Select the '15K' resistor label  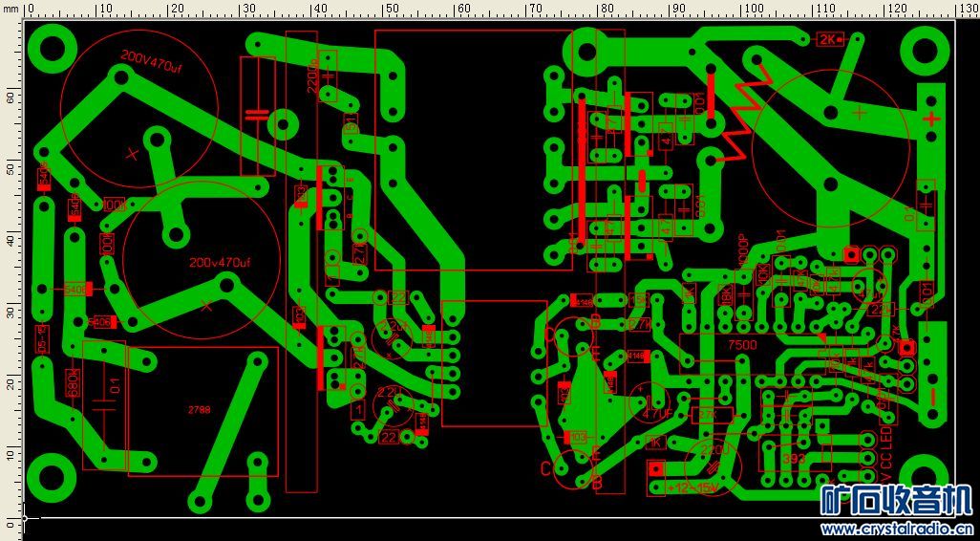(640, 299)
